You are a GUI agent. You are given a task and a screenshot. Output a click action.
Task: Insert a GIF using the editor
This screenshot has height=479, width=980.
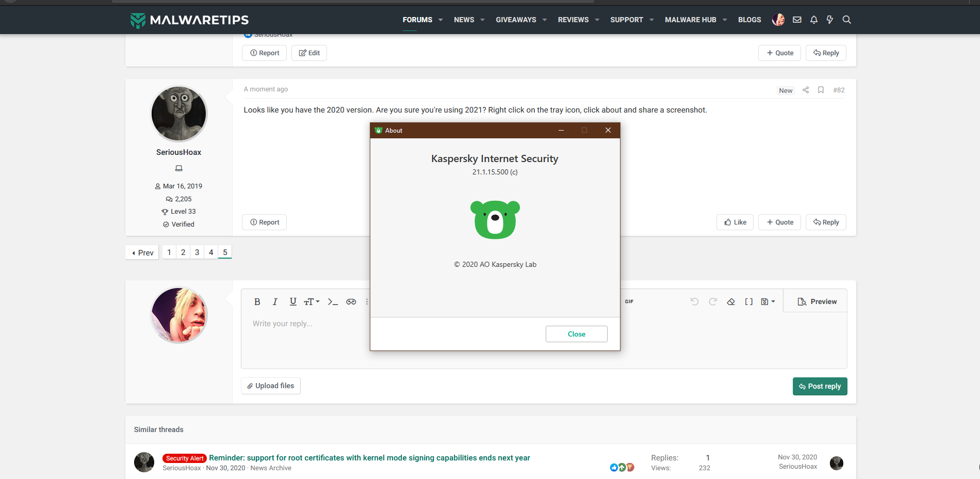click(629, 301)
